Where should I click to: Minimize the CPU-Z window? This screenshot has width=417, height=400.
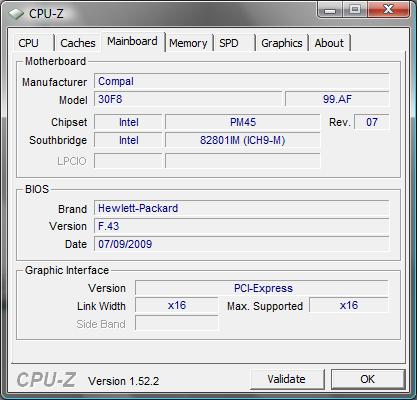click(x=330, y=10)
